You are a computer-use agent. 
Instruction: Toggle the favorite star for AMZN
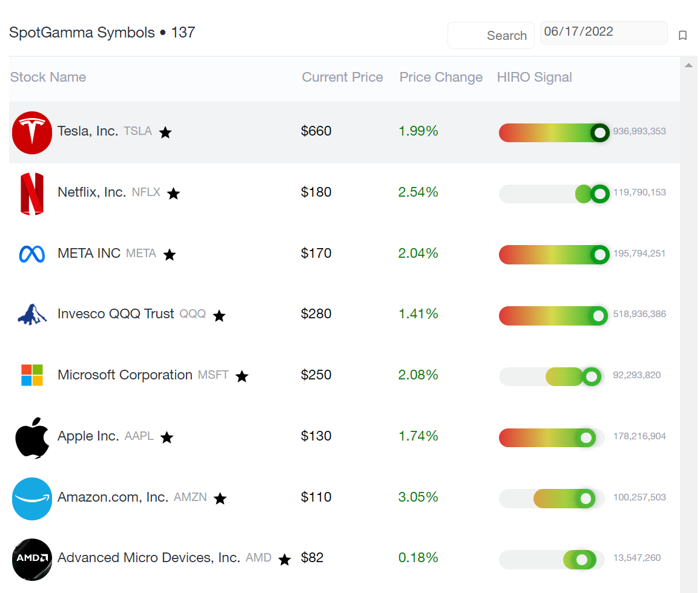tap(220, 498)
